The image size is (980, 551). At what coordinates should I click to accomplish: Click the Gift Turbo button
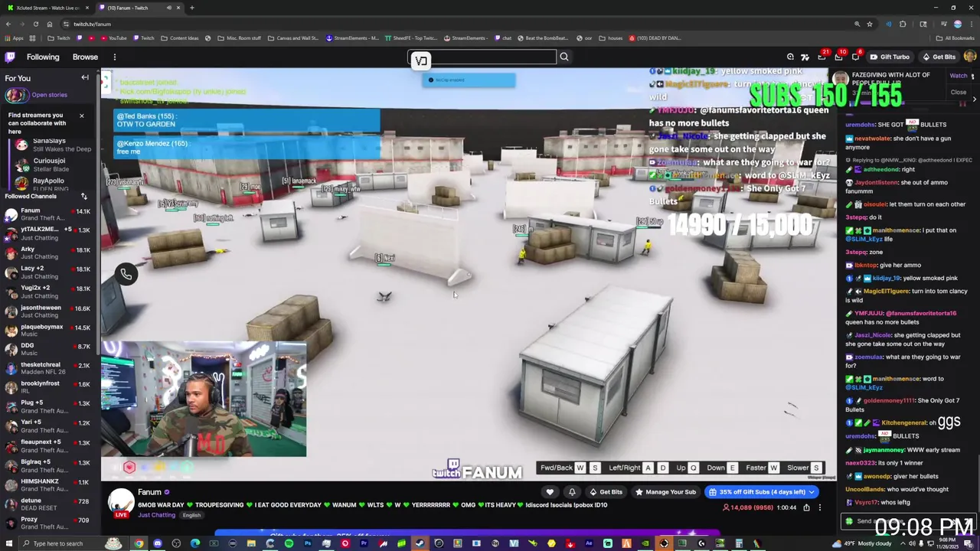click(890, 57)
